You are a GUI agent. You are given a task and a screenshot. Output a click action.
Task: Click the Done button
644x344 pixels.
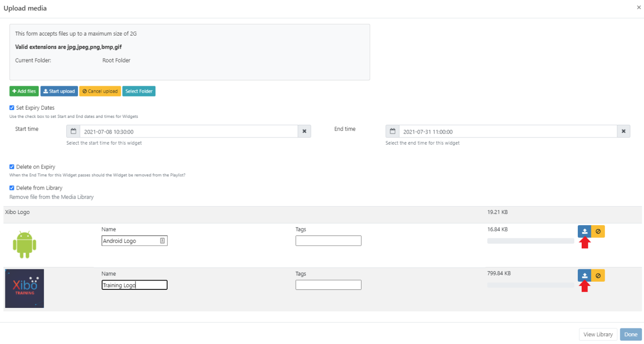pyautogui.click(x=631, y=334)
